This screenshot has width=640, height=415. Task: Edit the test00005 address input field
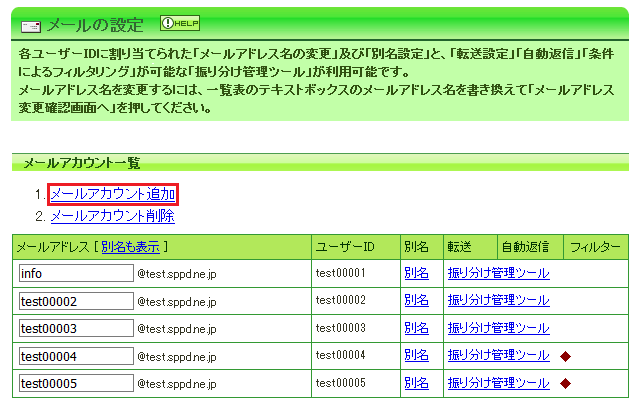click(x=76, y=383)
